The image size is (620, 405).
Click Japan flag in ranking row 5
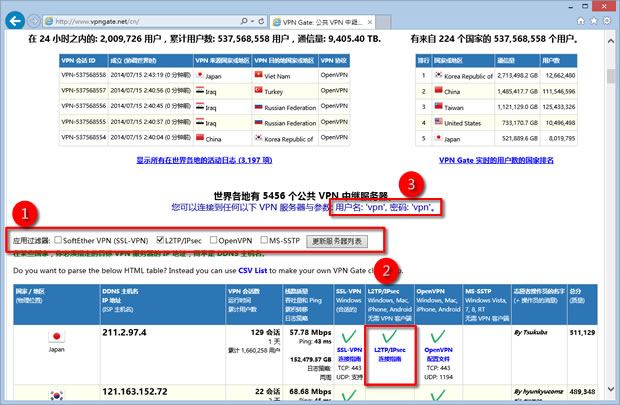[x=438, y=137]
